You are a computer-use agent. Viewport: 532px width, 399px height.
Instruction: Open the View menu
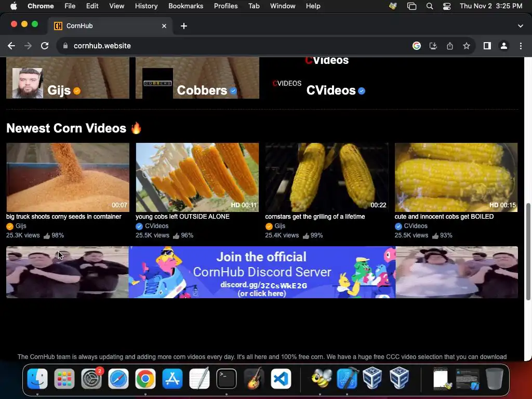116,6
